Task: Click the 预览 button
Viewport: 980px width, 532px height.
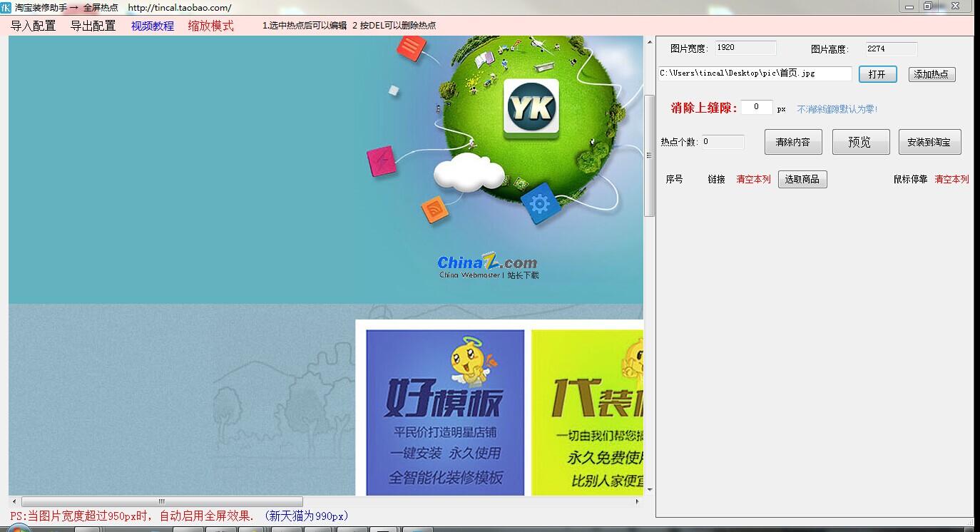Action: coord(860,142)
